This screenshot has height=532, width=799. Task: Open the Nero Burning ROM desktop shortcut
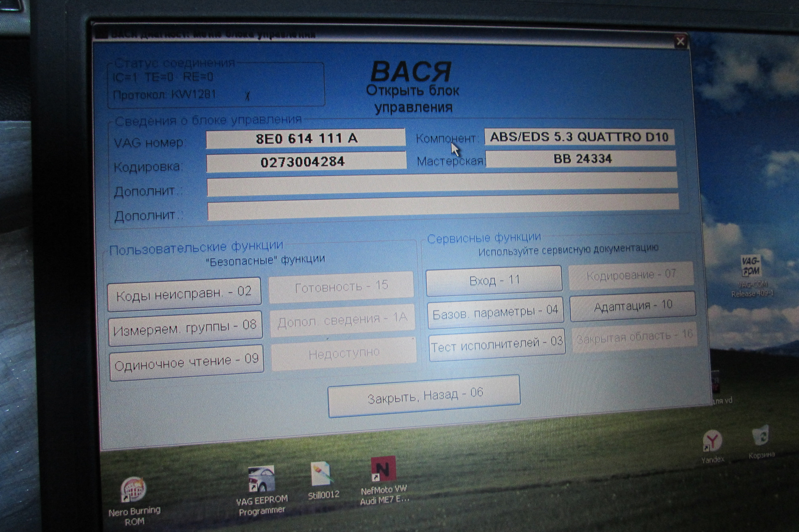pyautogui.click(x=134, y=501)
